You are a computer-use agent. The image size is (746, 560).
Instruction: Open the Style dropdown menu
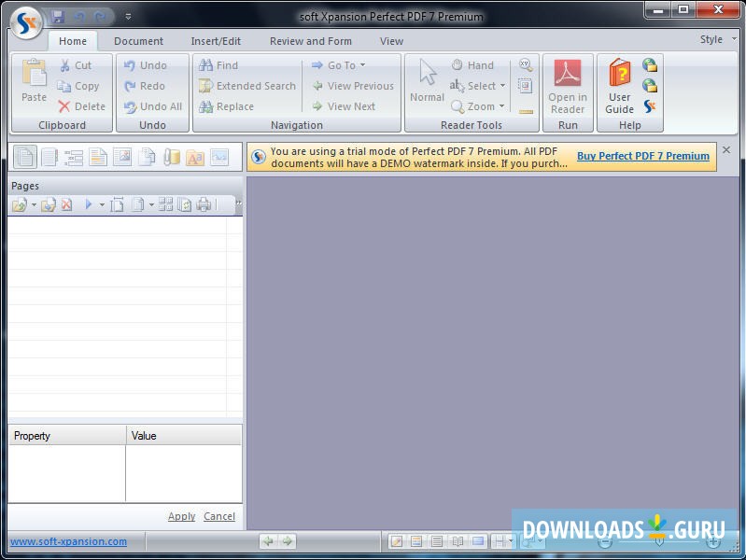point(718,39)
